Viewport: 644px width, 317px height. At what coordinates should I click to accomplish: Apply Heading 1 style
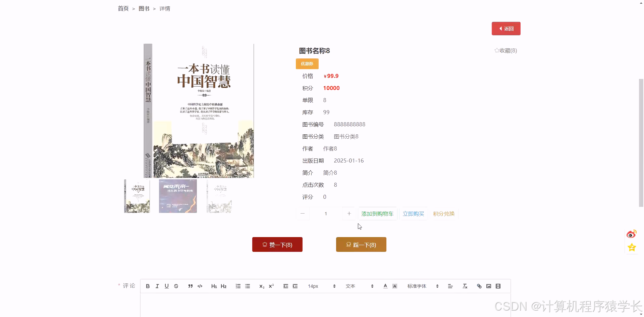[214, 286]
